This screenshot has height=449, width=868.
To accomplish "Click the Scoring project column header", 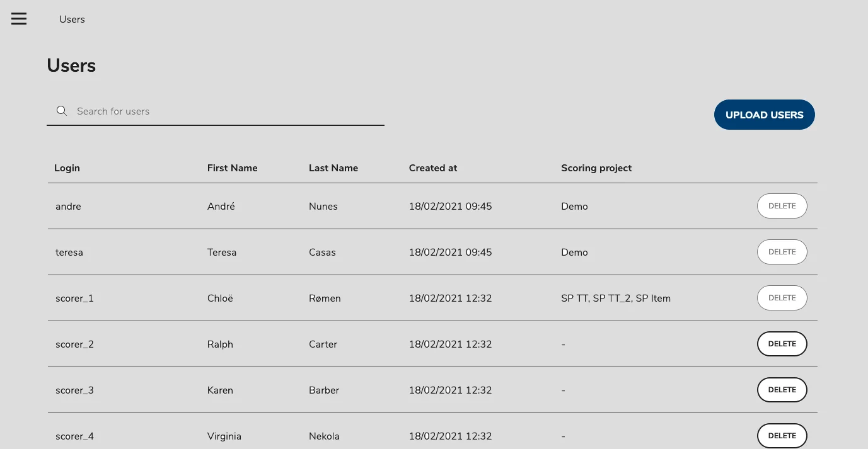I will click(x=596, y=168).
